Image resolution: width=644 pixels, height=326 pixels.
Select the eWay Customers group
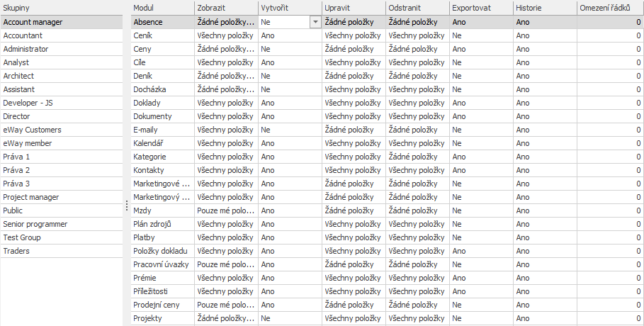click(62, 130)
